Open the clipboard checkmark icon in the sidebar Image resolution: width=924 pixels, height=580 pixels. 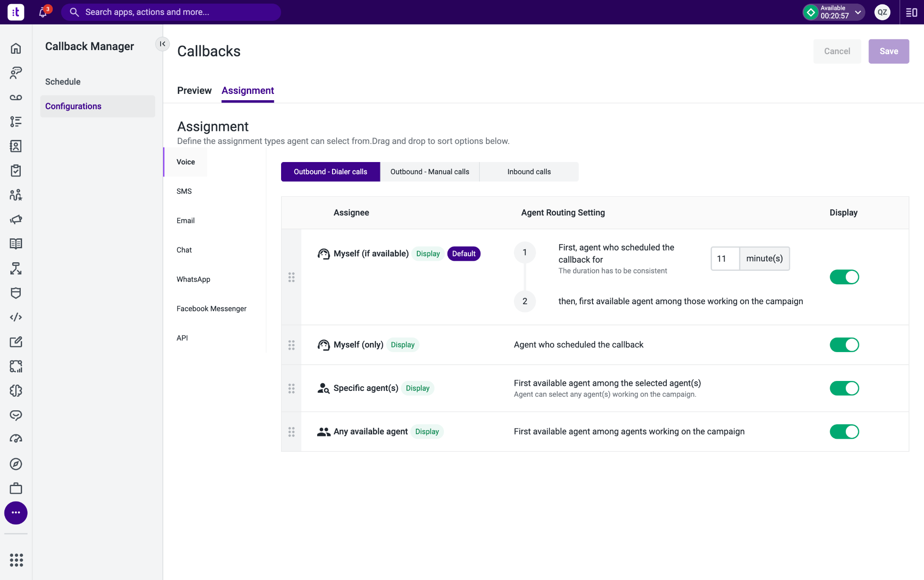[16, 171]
